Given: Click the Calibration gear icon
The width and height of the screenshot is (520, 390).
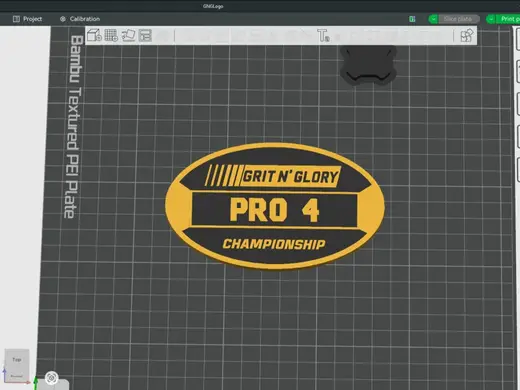Looking at the screenshot, I should [63, 19].
